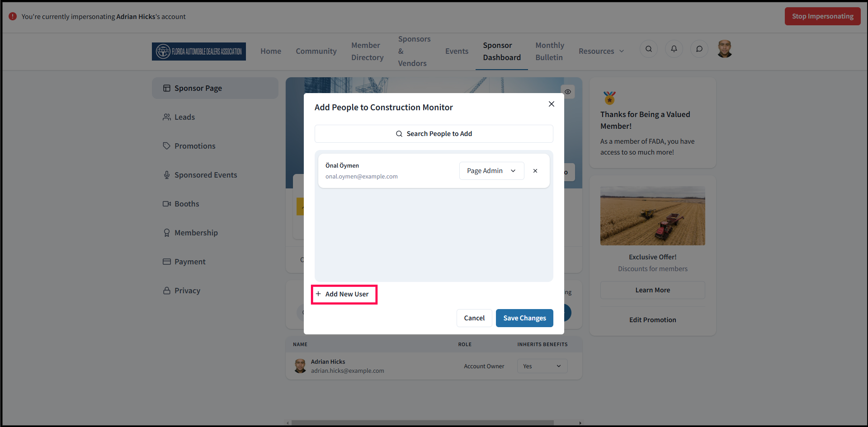The image size is (868, 427).
Task: Click the Florida Automobile Dealers Association logo
Action: pos(199,52)
